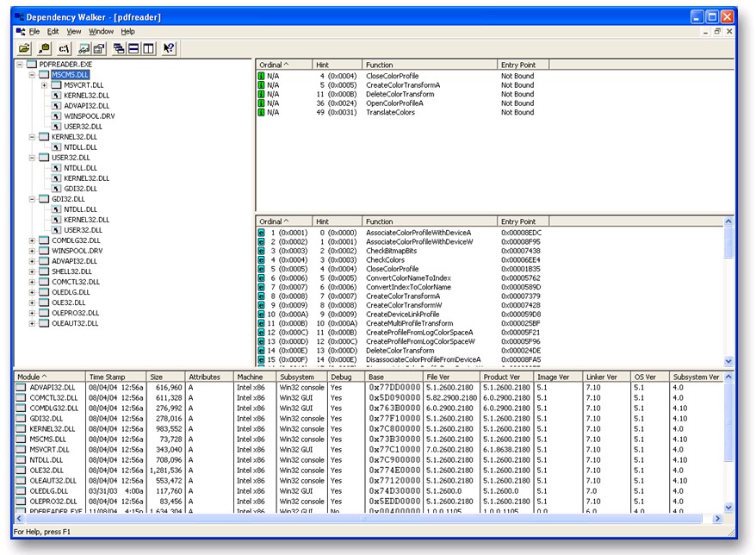Click the module icon beside OLE32.DLL in the tree
This screenshot has height=555, width=756.
[45, 302]
